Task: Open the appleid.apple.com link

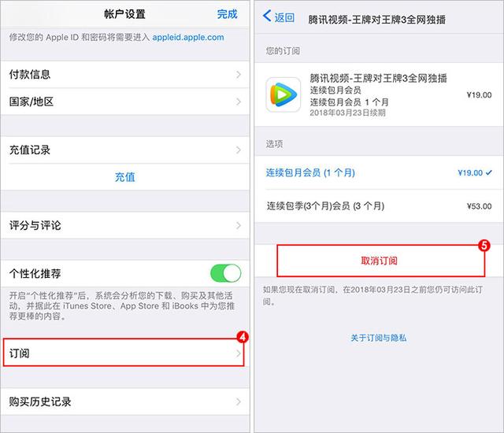Action: click(188, 37)
